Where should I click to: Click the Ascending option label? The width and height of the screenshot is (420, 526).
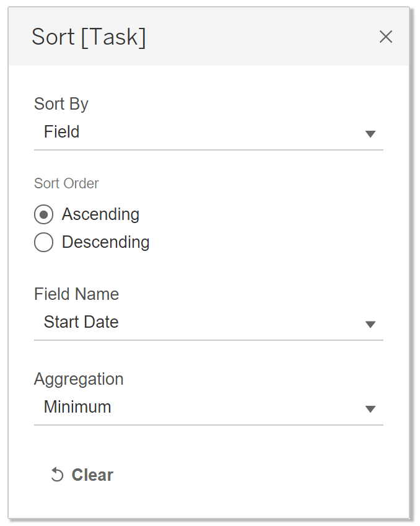100,214
